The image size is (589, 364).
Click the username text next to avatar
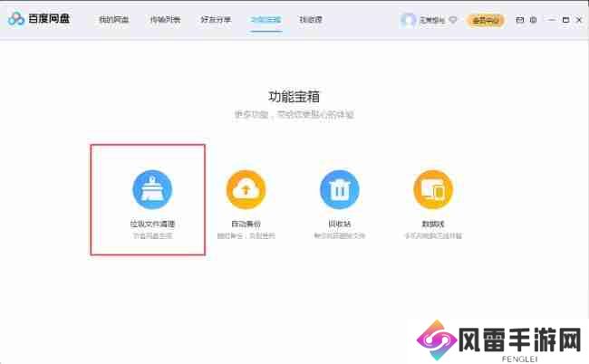pyautogui.click(x=432, y=20)
